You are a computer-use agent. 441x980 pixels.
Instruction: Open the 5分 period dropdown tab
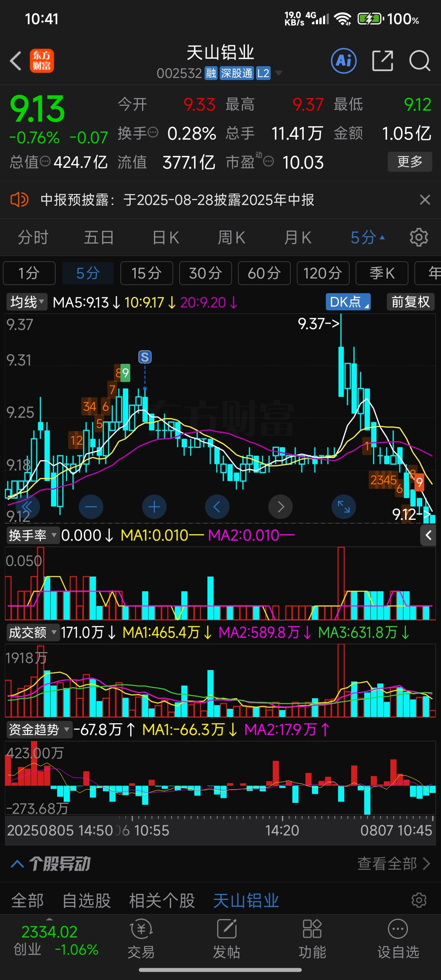367,237
